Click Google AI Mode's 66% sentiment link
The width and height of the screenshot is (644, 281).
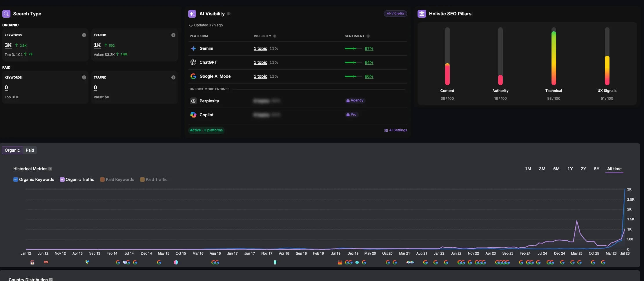pyautogui.click(x=369, y=76)
